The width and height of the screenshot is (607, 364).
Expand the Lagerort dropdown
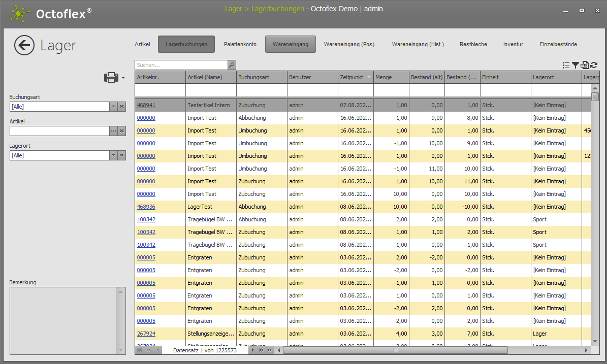click(114, 155)
